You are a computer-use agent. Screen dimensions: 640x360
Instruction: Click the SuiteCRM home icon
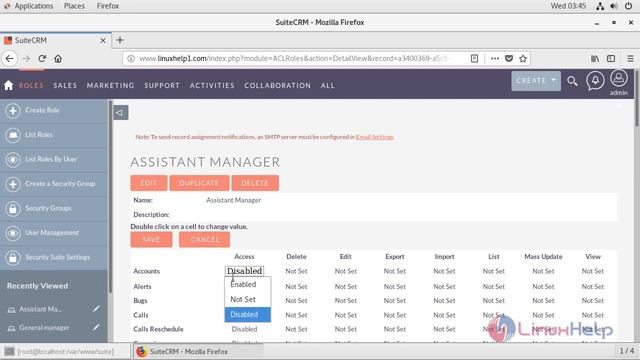click(9, 85)
